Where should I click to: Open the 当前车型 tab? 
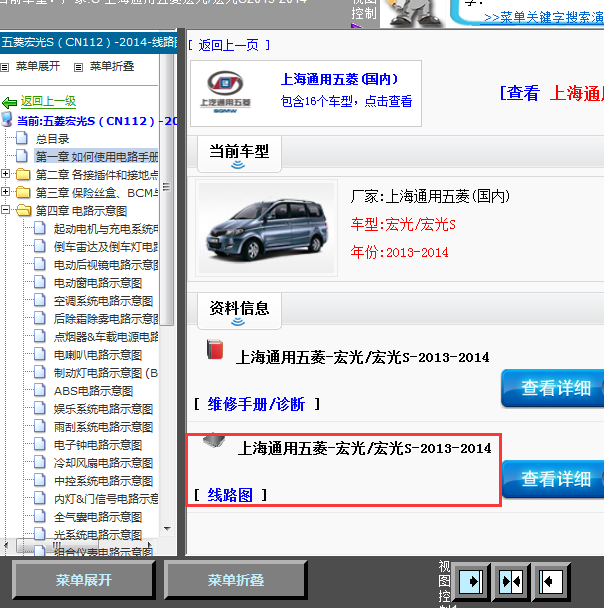pyautogui.click(x=239, y=154)
